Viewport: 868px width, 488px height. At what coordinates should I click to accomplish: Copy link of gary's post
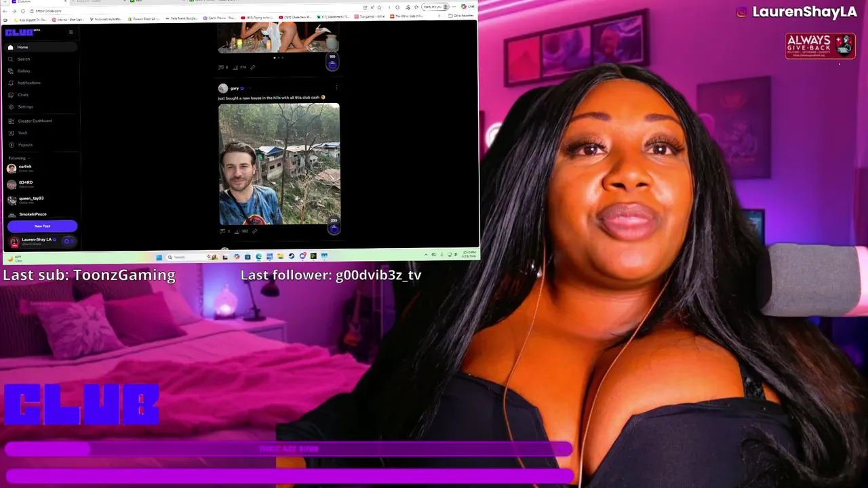pyautogui.click(x=254, y=231)
